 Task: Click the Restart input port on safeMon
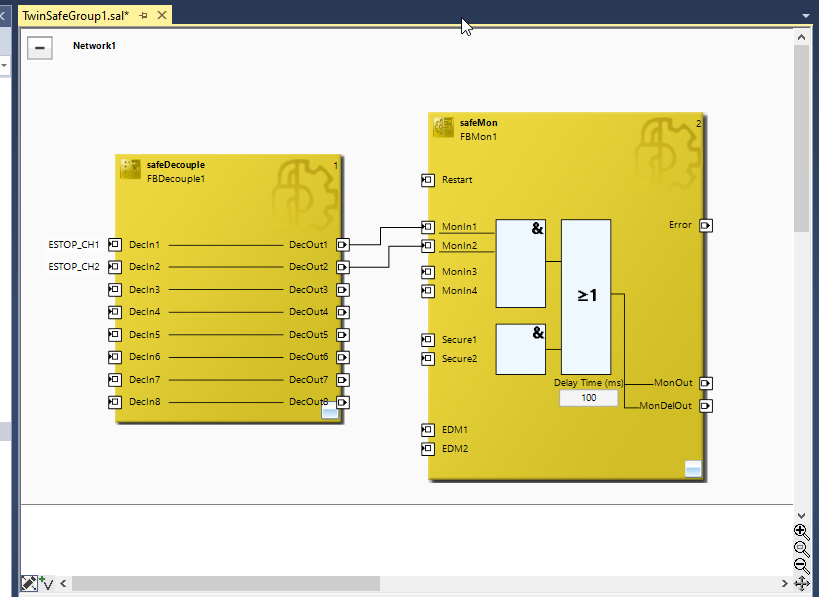point(428,180)
